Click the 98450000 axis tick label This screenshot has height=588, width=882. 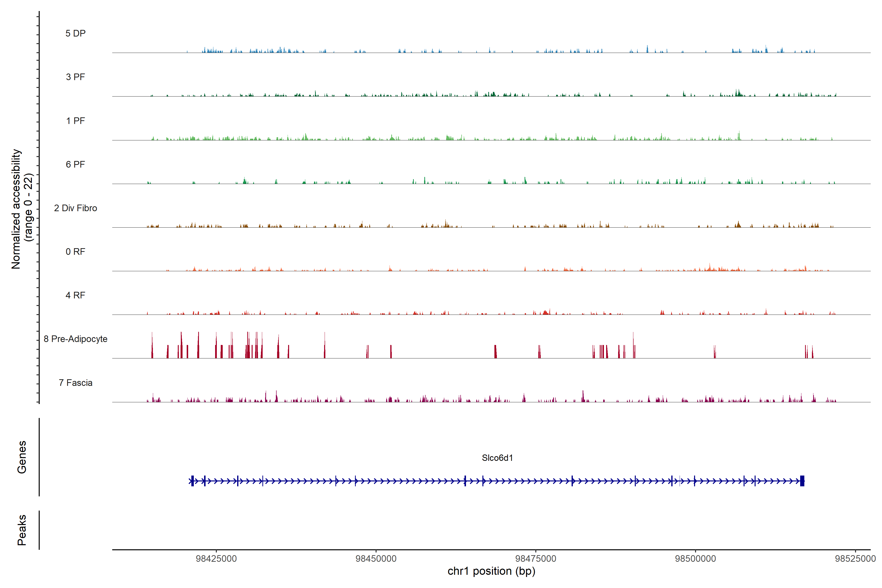[376, 558]
